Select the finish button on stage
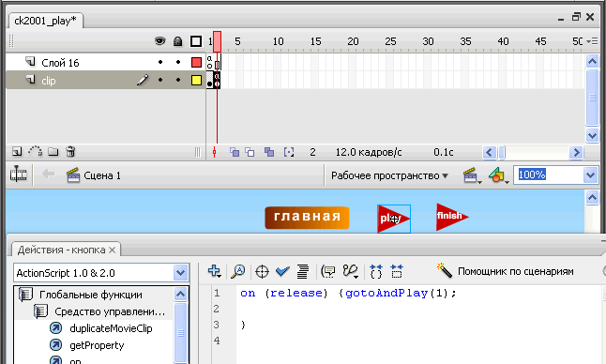This screenshot has height=364, width=606. (x=451, y=217)
